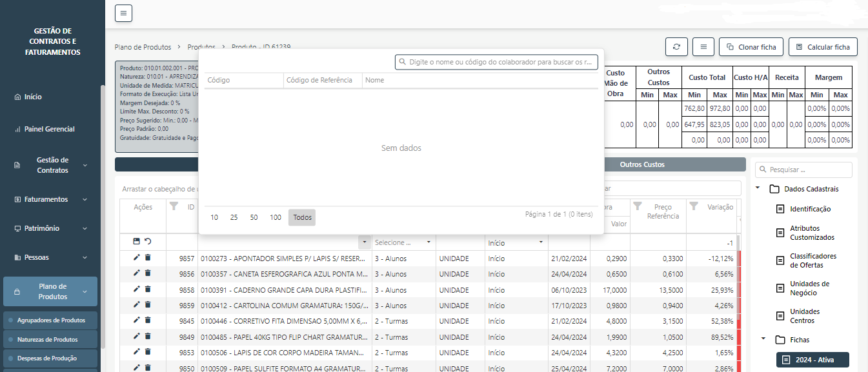
Task: Select page size 25 in the popup
Action: (x=234, y=218)
